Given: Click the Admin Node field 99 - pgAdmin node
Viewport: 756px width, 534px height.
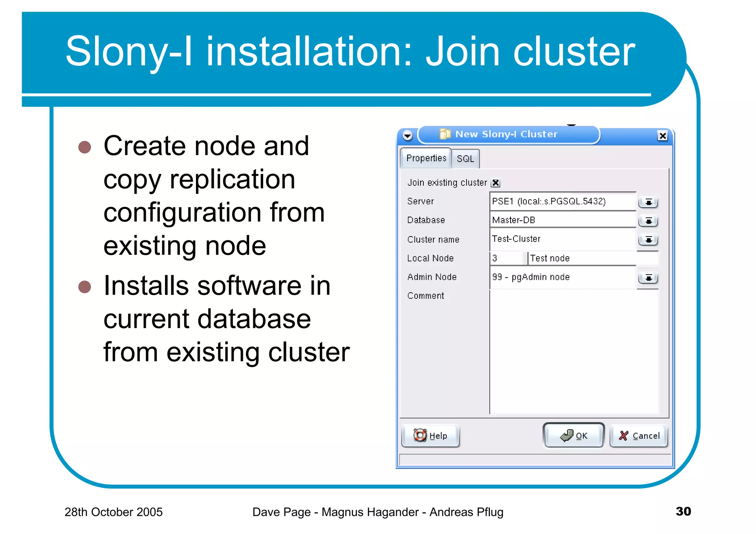Looking at the screenshot, I should [563, 277].
